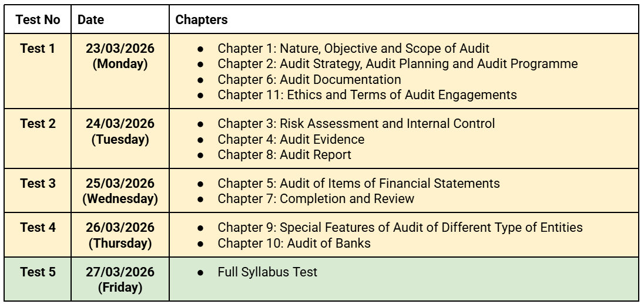Viewport: 644px width, 304px height.
Task: Click the 'Test No' column header
Action: (38, 19)
